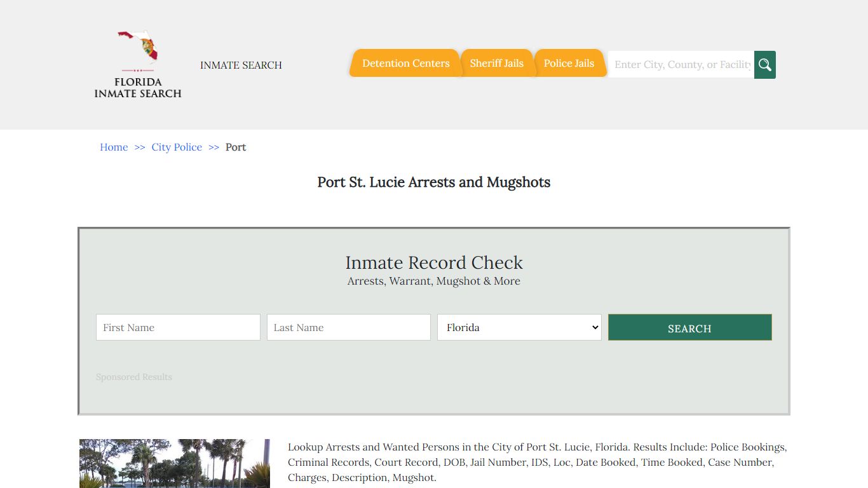Click the Last Name input field
Image resolution: width=868 pixels, height=488 pixels.
[349, 327]
